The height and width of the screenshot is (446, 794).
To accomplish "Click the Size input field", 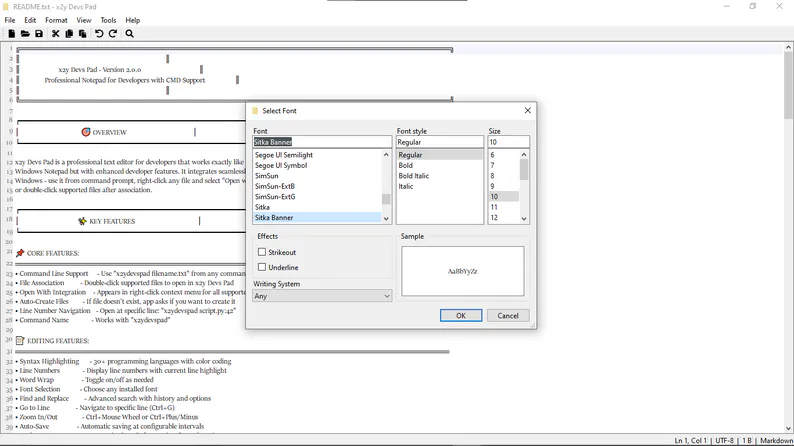I will tap(508, 142).
